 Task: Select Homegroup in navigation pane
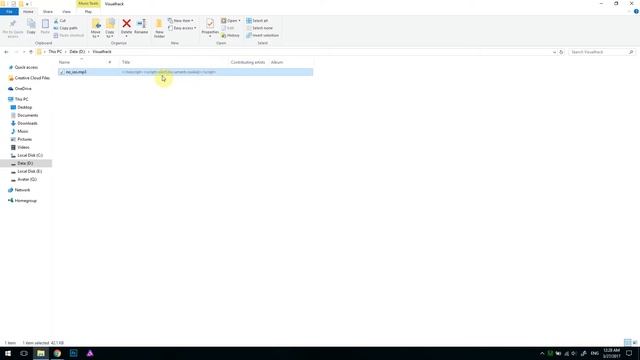[26, 201]
